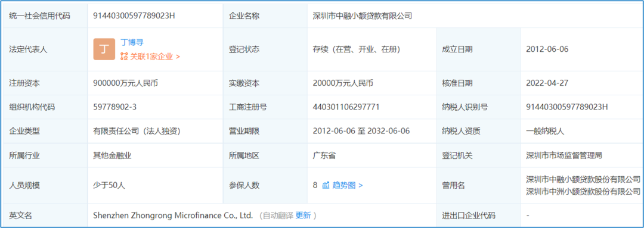Click the orange 丁 avatar icon
This screenshot has height=228, width=644.
(104, 49)
